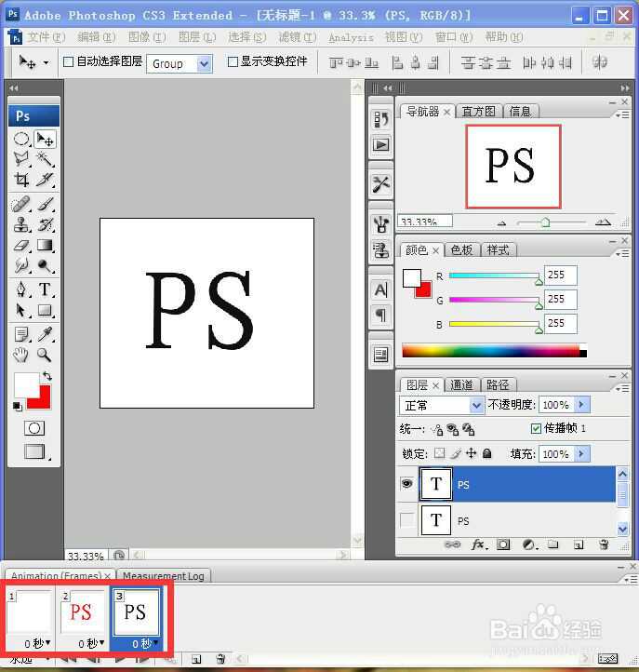
Task: Select the Clone Stamp tool
Action: (21, 224)
